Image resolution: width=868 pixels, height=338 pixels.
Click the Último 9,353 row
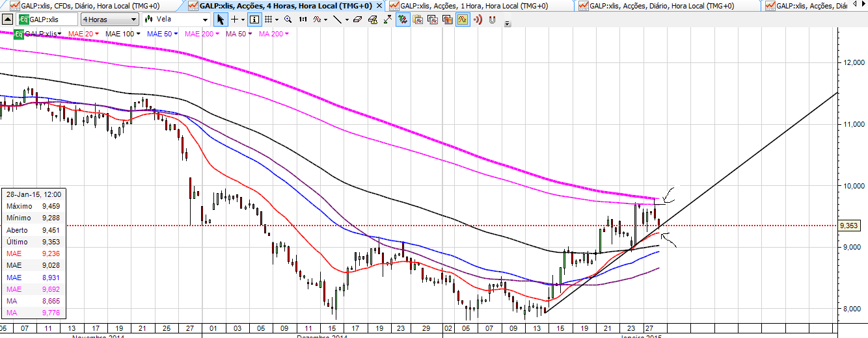click(34, 242)
